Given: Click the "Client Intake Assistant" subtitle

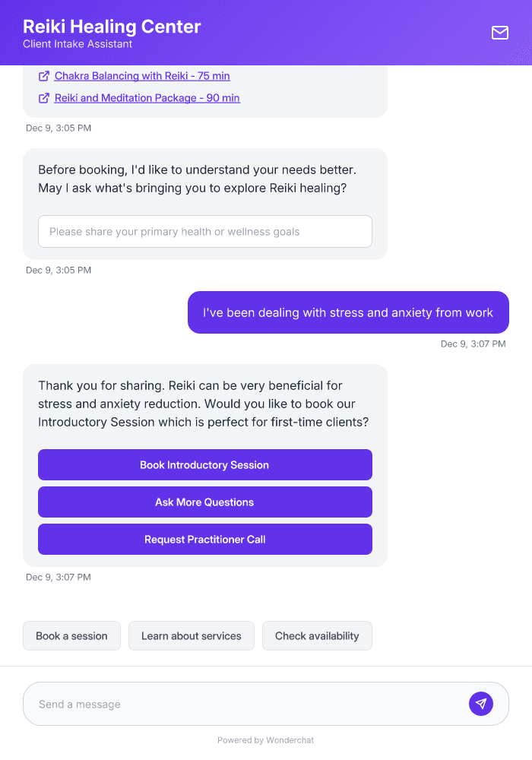Looking at the screenshot, I should click(77, 44).
